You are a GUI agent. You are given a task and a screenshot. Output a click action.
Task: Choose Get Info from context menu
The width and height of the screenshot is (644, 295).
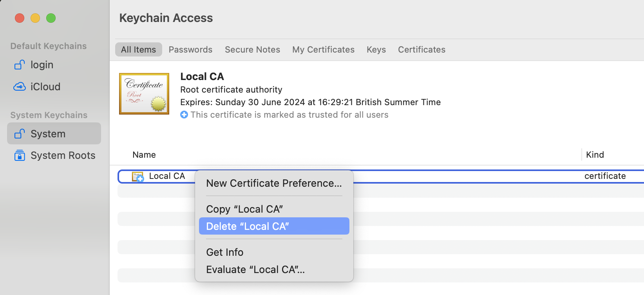274,252
